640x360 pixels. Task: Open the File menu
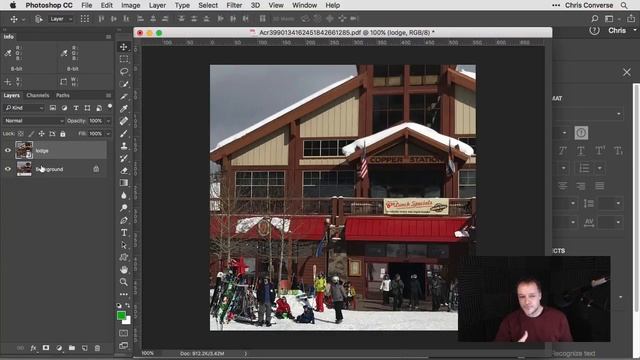pyautogui.click(x=87, y=5)
